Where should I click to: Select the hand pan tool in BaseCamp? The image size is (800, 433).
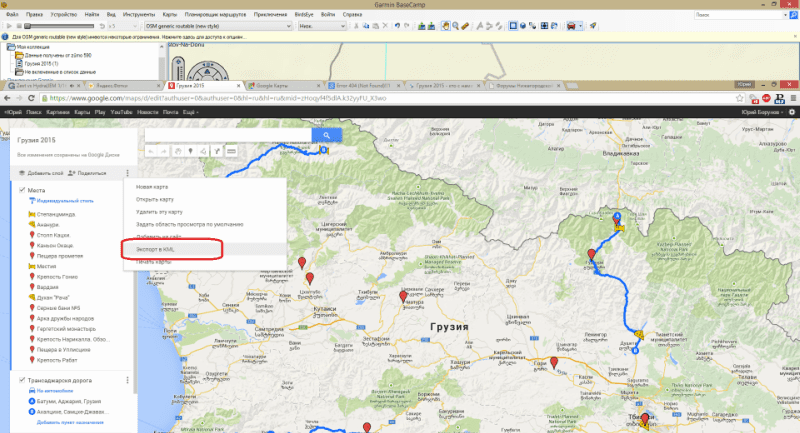[445, 26]
